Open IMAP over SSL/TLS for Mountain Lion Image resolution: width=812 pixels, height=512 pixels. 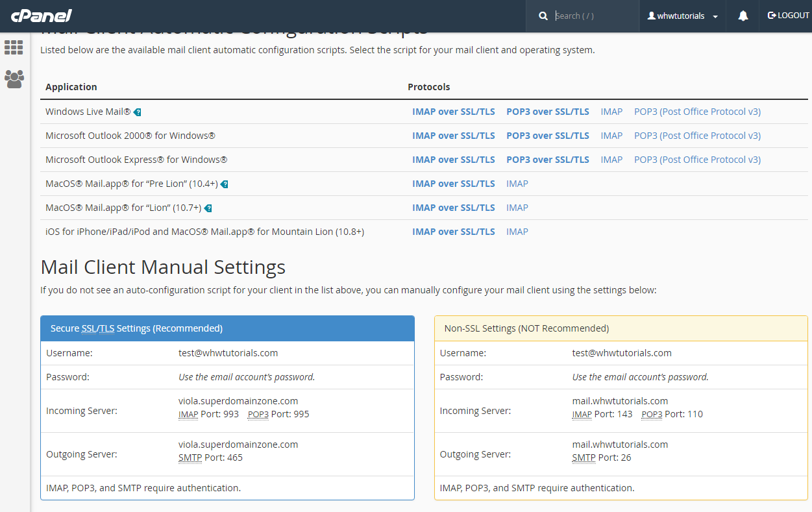[454, 232]
